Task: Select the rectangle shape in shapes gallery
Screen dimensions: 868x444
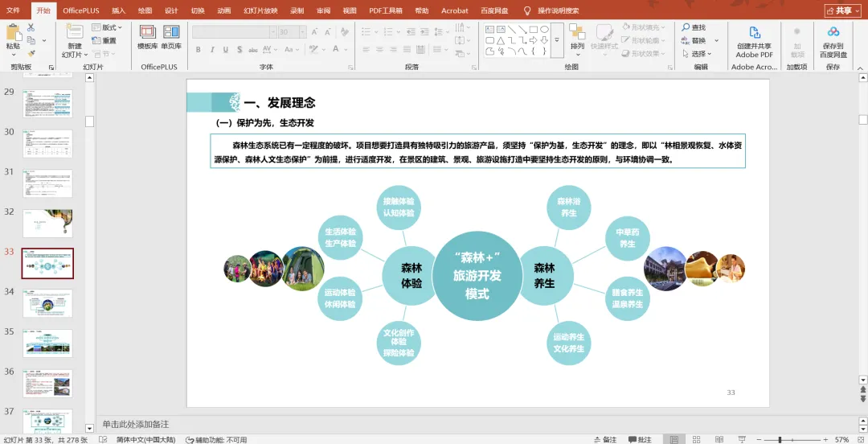Action: point(533,30)
